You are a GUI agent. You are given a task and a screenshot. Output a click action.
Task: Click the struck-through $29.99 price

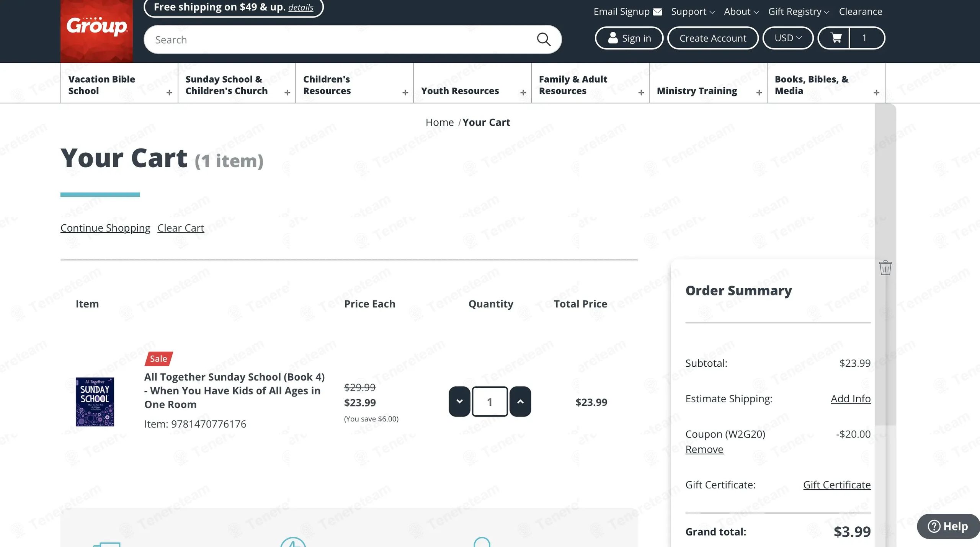point(360,387)
